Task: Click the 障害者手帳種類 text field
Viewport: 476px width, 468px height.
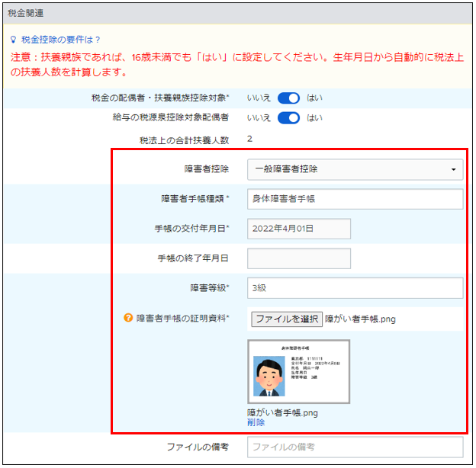Action: tap(355, 199)
